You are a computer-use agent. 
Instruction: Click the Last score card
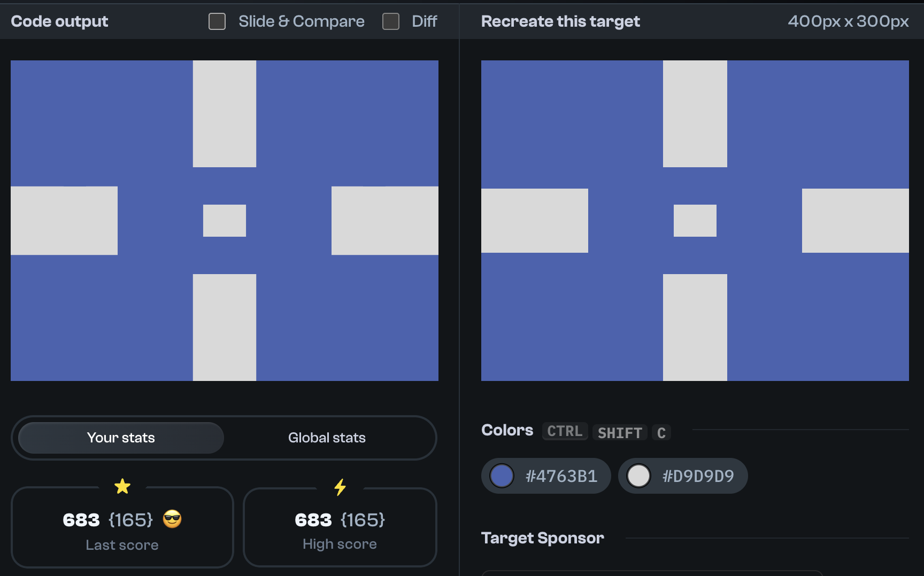point(122,527)
